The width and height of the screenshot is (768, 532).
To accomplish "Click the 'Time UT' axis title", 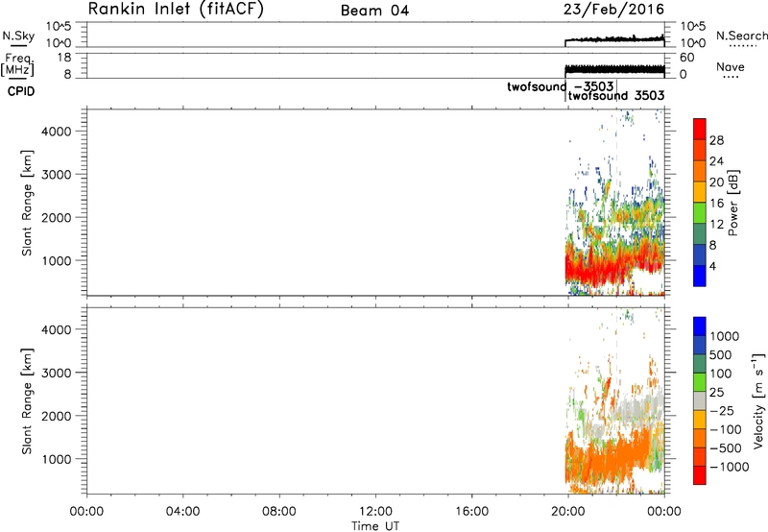I will 375,526.
